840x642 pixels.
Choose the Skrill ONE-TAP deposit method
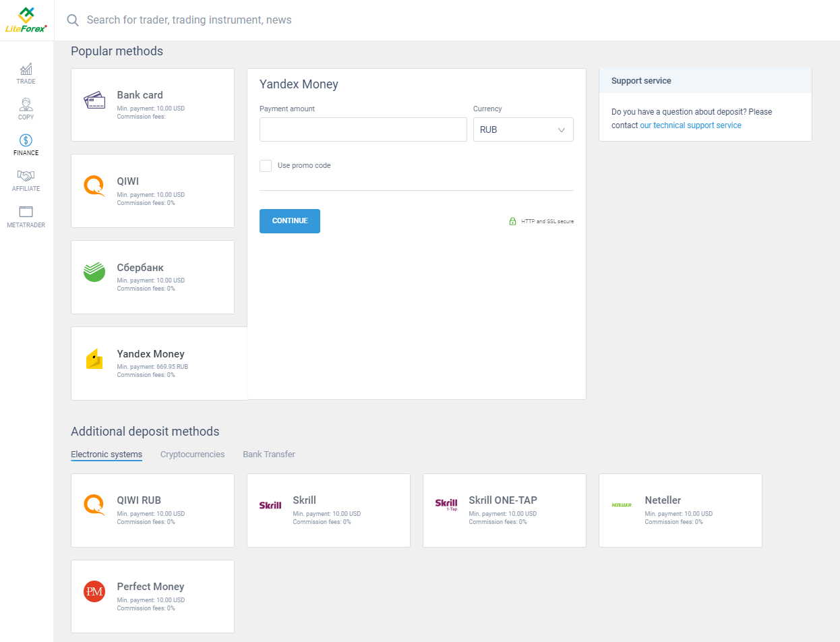(504, 510)
